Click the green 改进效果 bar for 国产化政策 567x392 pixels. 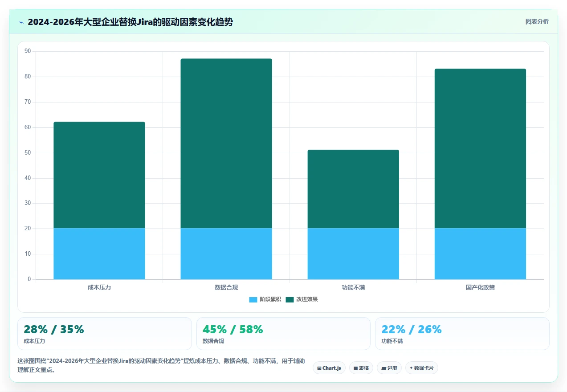click(x=480, y=148)
